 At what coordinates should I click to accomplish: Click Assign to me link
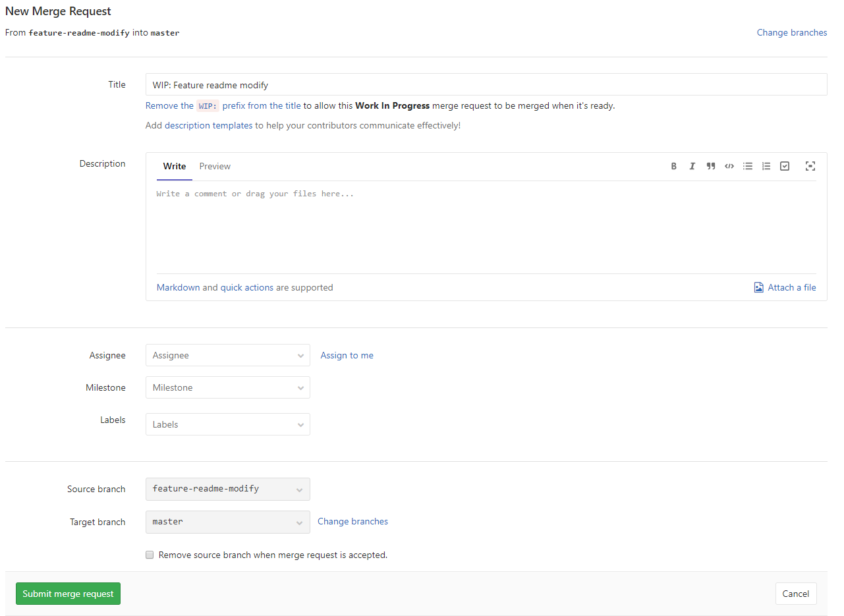pos(347,355)
